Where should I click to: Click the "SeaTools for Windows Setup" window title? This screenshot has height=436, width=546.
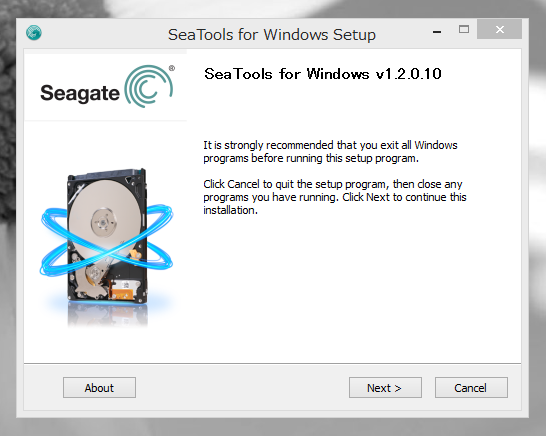[272, 34]
